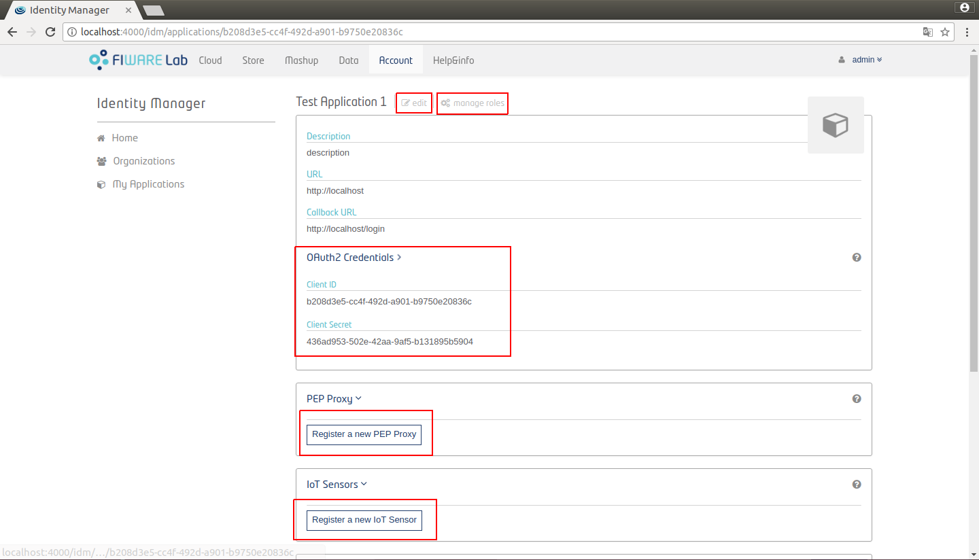
Task: Click the help icon in the IoT Sensors panel
Action: (857, 485)
